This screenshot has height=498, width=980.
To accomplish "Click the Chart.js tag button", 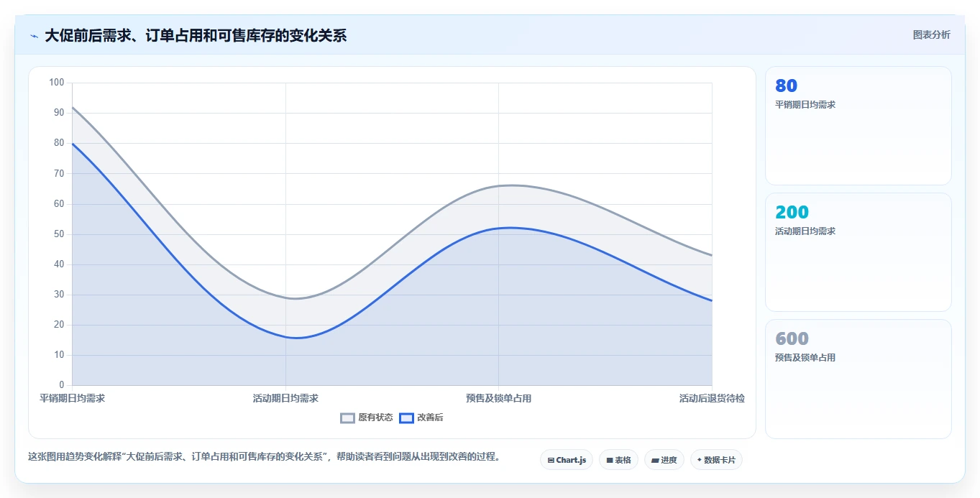I will pos(567,460).
